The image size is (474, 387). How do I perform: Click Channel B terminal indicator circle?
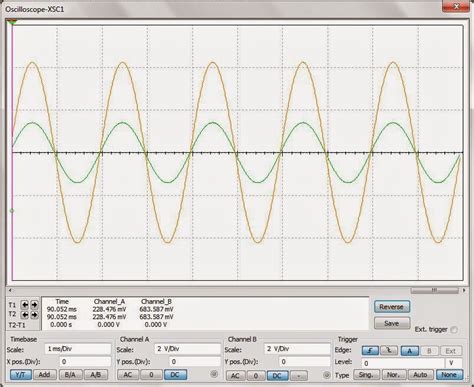tap(327, 375)
